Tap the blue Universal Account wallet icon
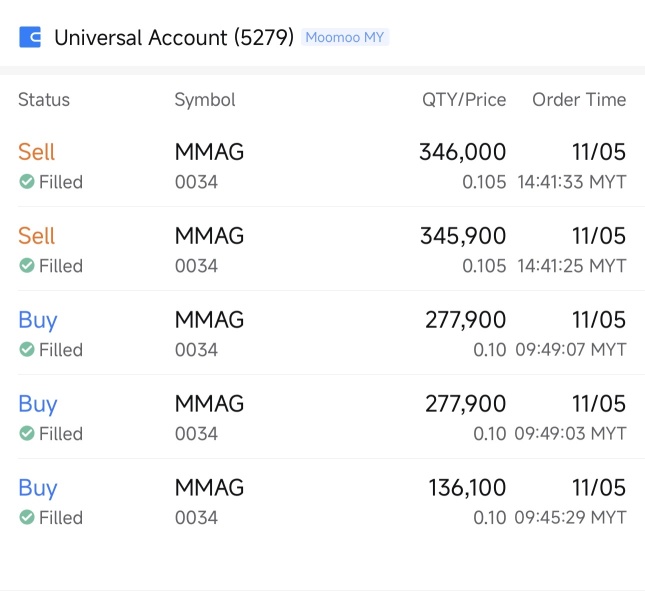Viewport: 645px width, 615px height. pyautogui.click(x=30, y=37)
